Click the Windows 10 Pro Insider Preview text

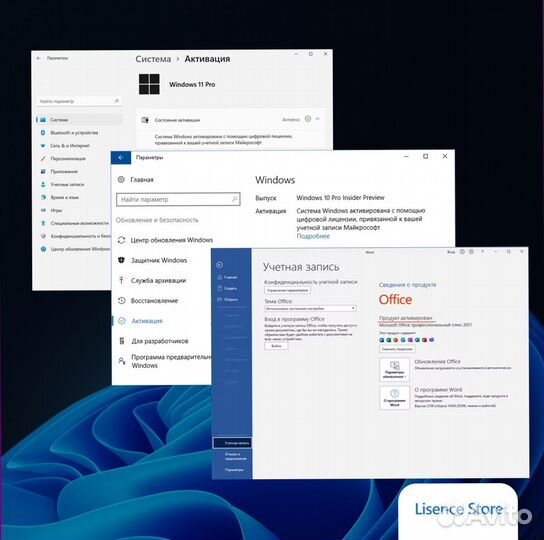pos(340,197)
